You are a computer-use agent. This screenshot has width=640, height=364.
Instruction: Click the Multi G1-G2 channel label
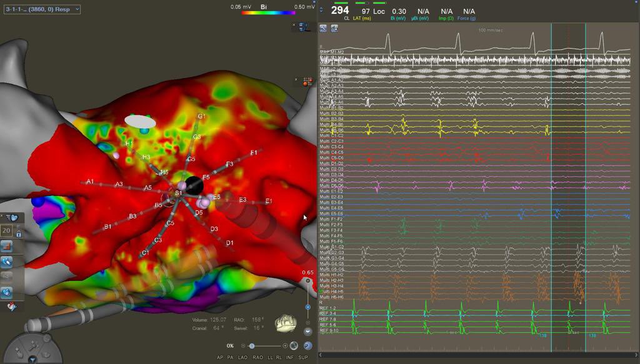click(x=332, y=247)
